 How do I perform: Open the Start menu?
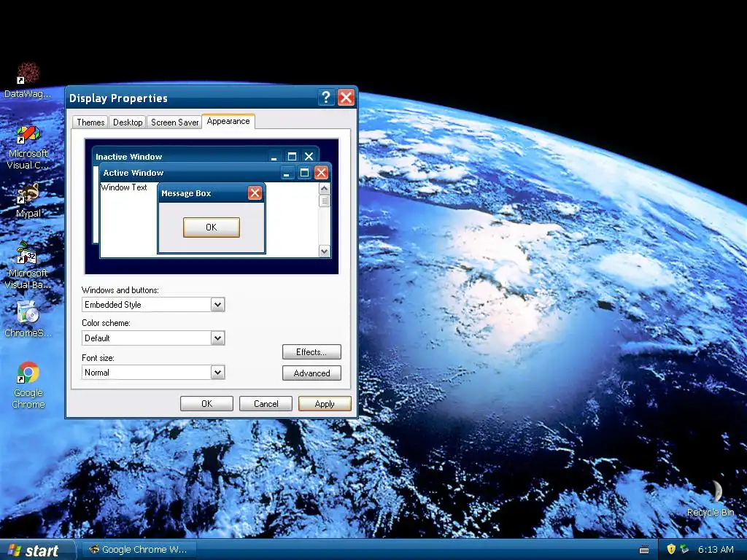pos(37,550)
